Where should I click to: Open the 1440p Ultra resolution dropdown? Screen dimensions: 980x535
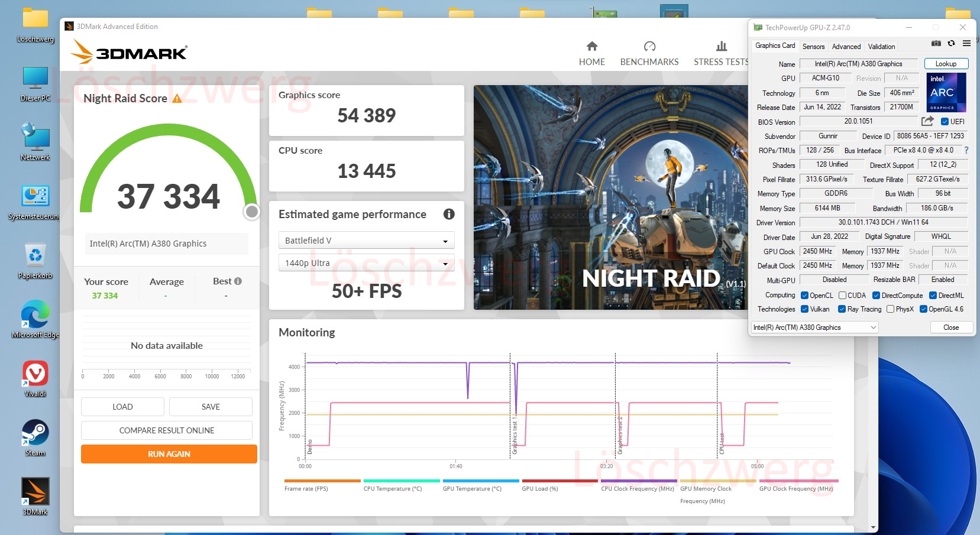367,263
